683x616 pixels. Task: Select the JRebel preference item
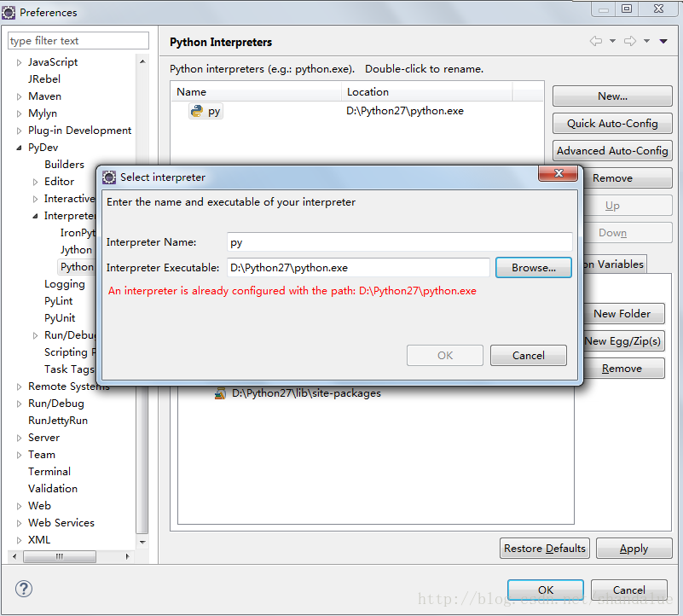click(x=44, y=79)
